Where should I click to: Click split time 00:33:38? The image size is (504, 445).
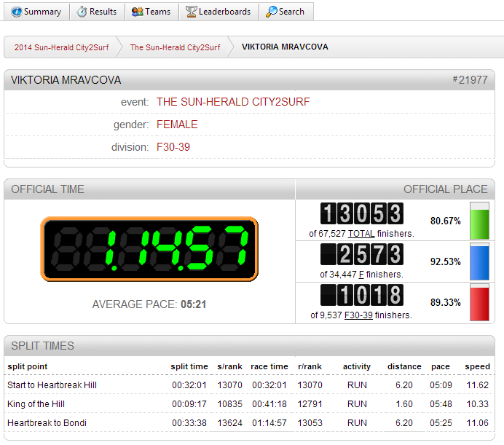coord(189,423)
